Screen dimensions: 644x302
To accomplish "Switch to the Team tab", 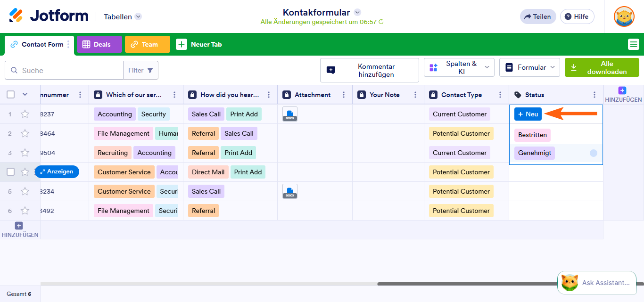I will [x=147, y=44].
